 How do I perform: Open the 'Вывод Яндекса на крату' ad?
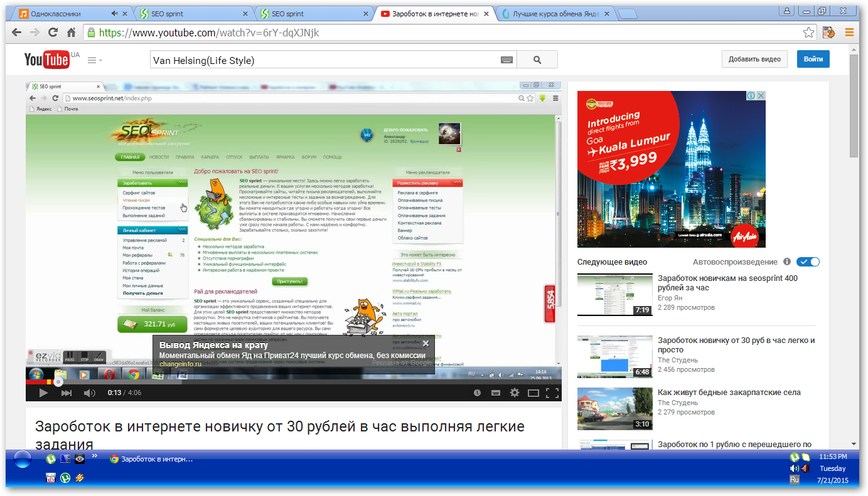pyautogui.click(x=213, y=345)
